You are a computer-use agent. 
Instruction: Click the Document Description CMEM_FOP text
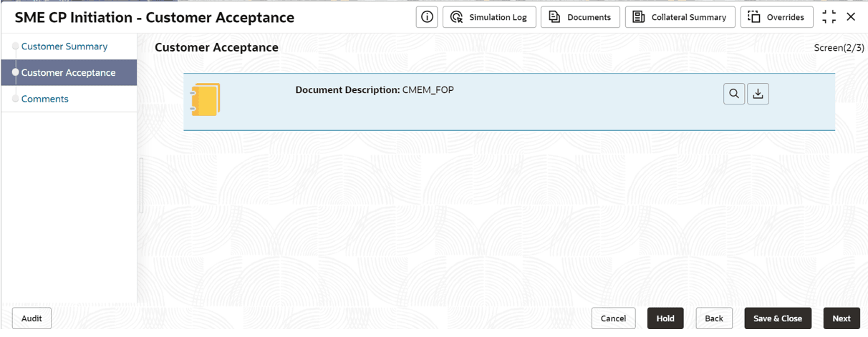pos(375,90)
